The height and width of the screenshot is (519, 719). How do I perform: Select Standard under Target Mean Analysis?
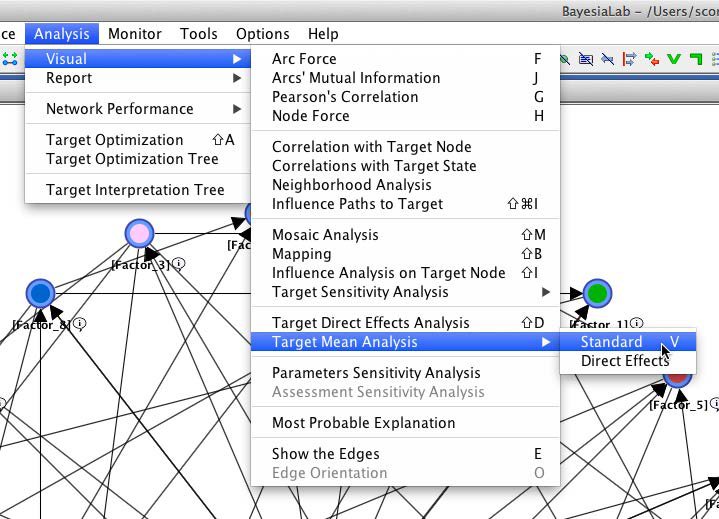pyautogui.click(x=628, y=342)
